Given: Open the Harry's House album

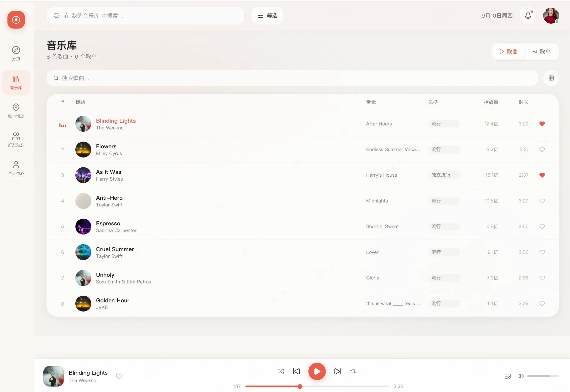Looking at the screenshot, I should pos(381,175).
